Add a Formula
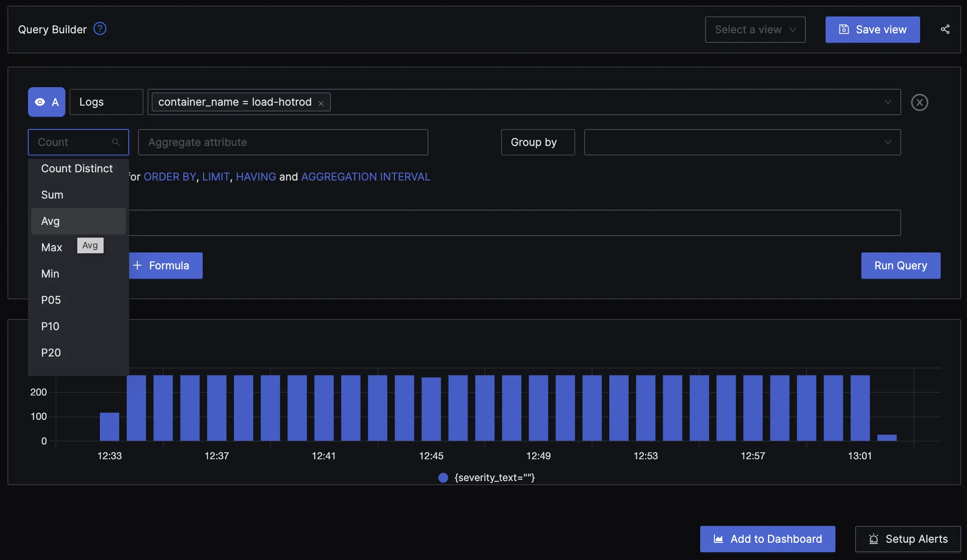Viewport: 967px width, 560px height. [165, 266]
